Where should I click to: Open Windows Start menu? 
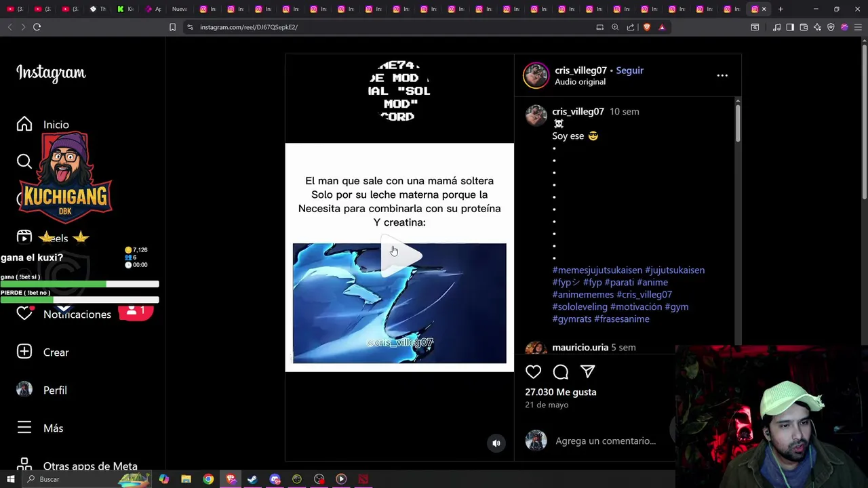pyautogui.click(x=10, y=479)
